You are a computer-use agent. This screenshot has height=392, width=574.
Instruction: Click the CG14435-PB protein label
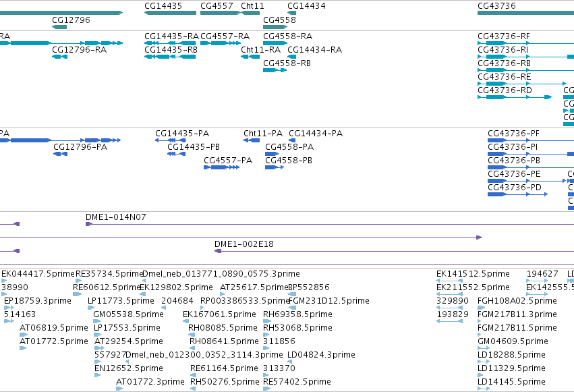pos(194,147)
